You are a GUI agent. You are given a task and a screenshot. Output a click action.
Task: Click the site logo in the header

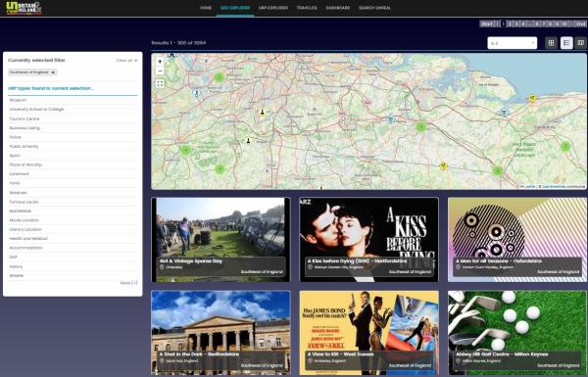pyautogui.click(x=24, y=8)
